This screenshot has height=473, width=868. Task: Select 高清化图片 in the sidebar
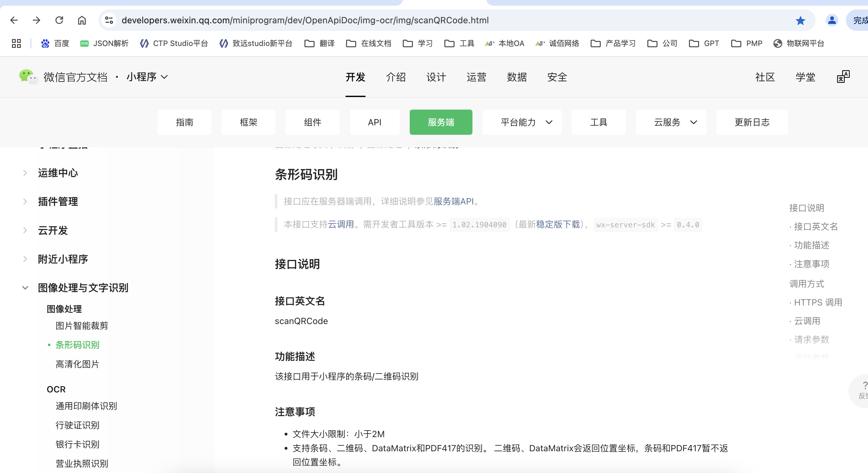[x=77, y=364]
